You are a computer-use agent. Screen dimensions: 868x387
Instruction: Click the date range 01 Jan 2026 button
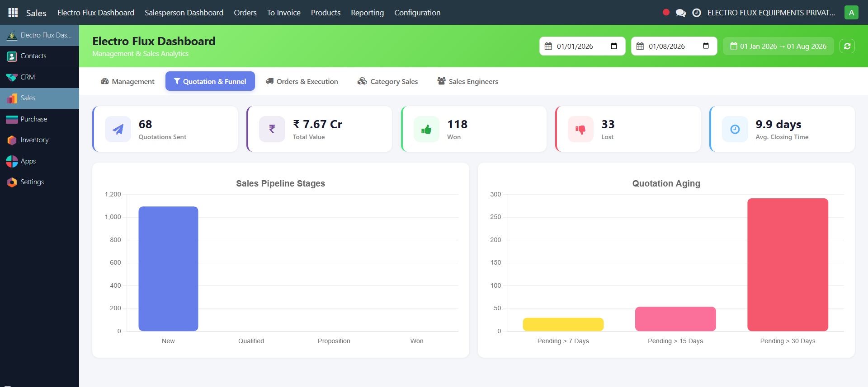click(778, 46)
